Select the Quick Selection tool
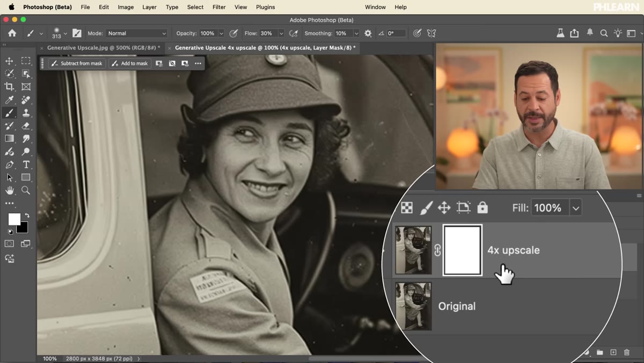Screen dimensions: 644x363 9,74
